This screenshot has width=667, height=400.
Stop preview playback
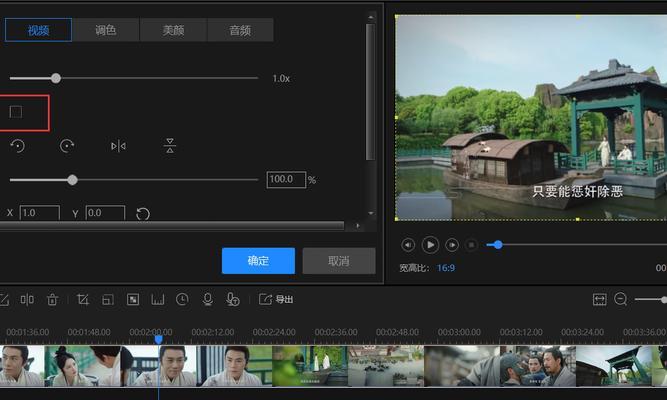(x=471, y=245)
